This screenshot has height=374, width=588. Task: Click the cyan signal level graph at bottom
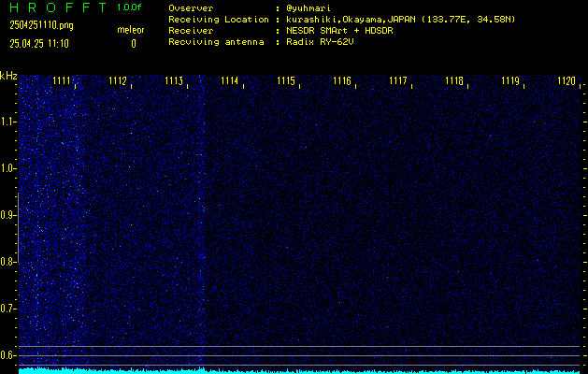[299, 371]
